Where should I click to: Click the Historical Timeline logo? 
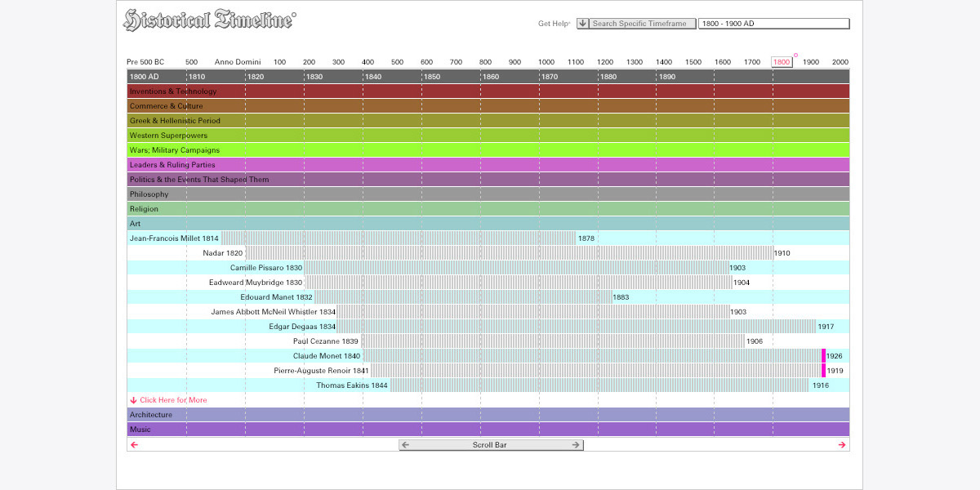pos(209,20)
